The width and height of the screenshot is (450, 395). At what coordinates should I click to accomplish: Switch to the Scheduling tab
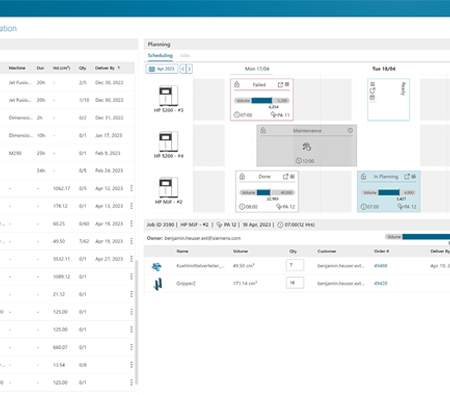click(160, 55)
